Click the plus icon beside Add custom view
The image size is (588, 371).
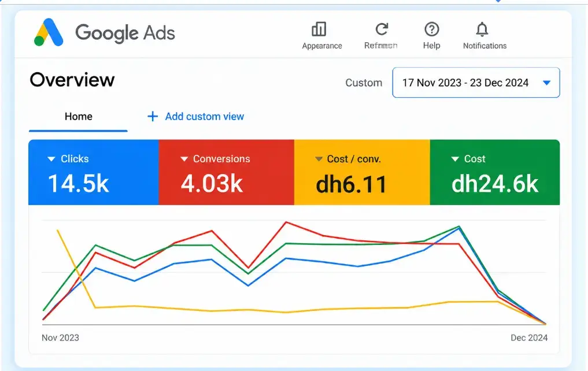(x=153, y=117)
